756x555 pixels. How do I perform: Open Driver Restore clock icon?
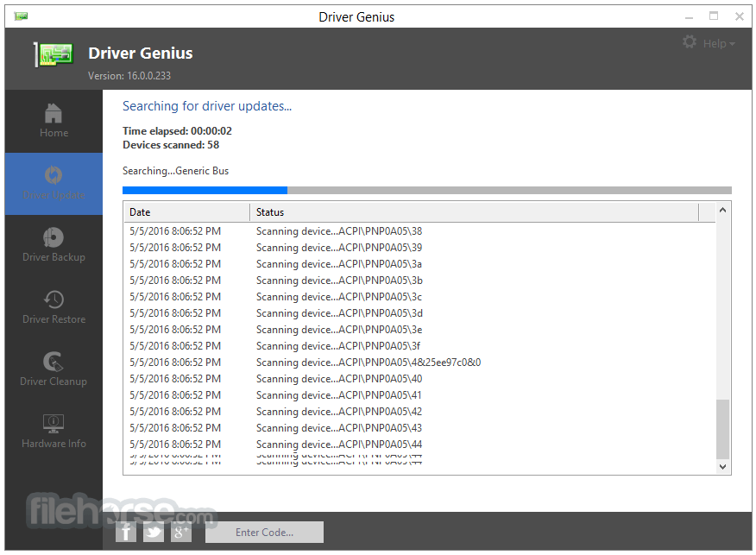(x=54, y=300)
